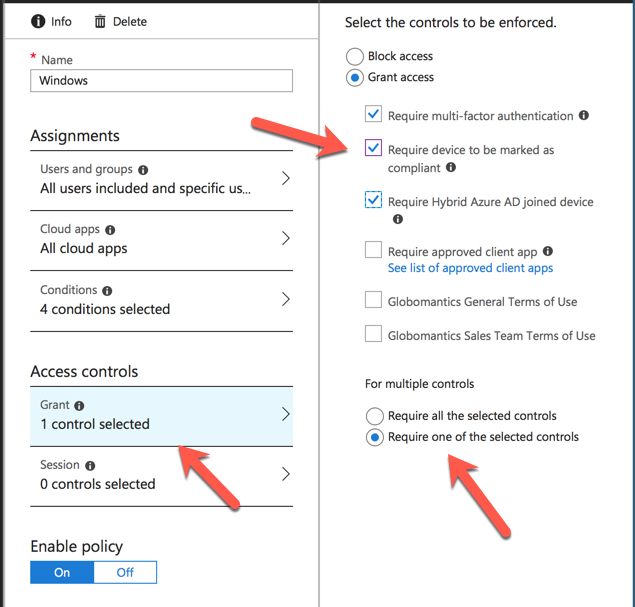Check Require approved client app

(x=373, y=250)
